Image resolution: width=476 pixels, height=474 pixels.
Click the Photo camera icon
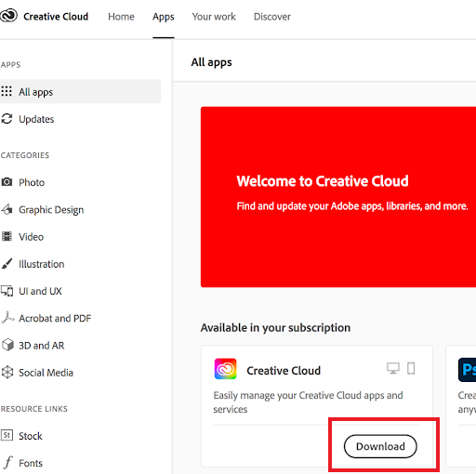click(7, 182)
